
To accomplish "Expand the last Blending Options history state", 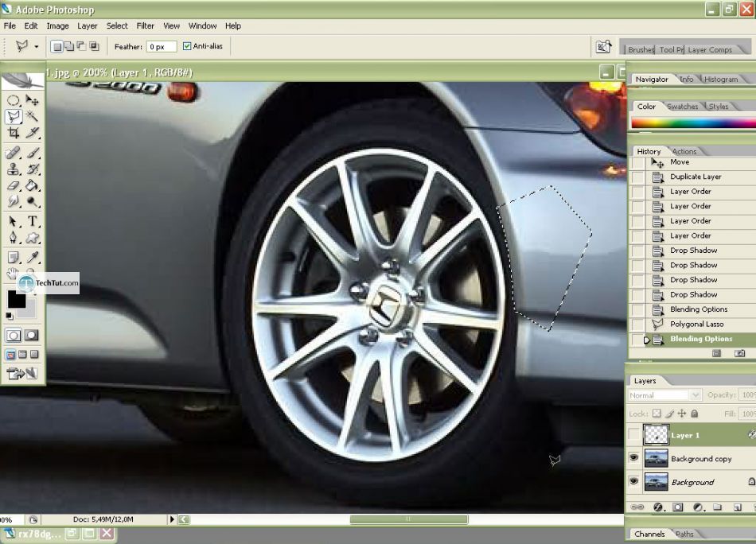I will click(647, 340).
